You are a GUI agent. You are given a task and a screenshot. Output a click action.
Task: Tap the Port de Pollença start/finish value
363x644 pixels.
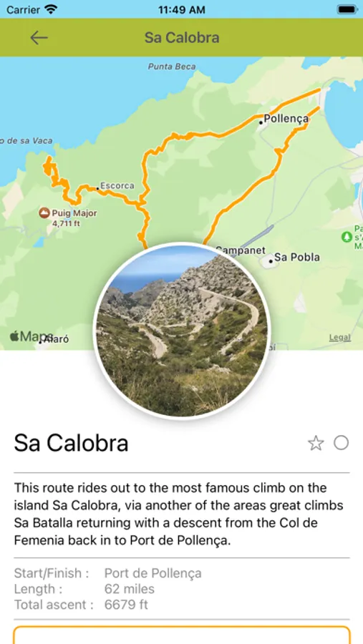tap(153, 573)
